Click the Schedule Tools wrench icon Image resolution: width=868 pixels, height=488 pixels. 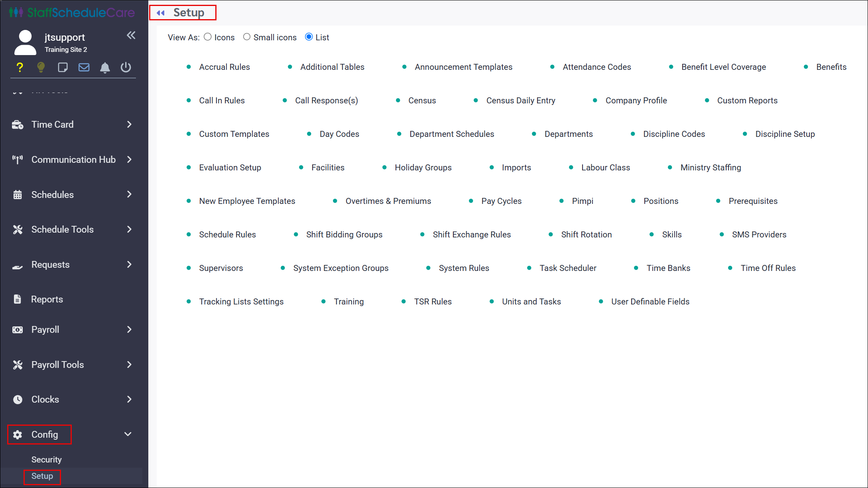[18, 229]
